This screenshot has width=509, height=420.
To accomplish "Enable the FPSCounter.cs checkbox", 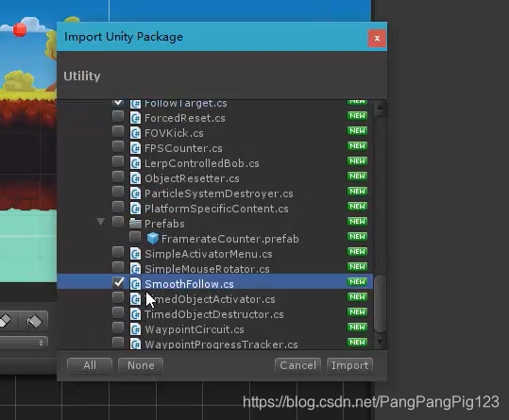I will (118, 146).
